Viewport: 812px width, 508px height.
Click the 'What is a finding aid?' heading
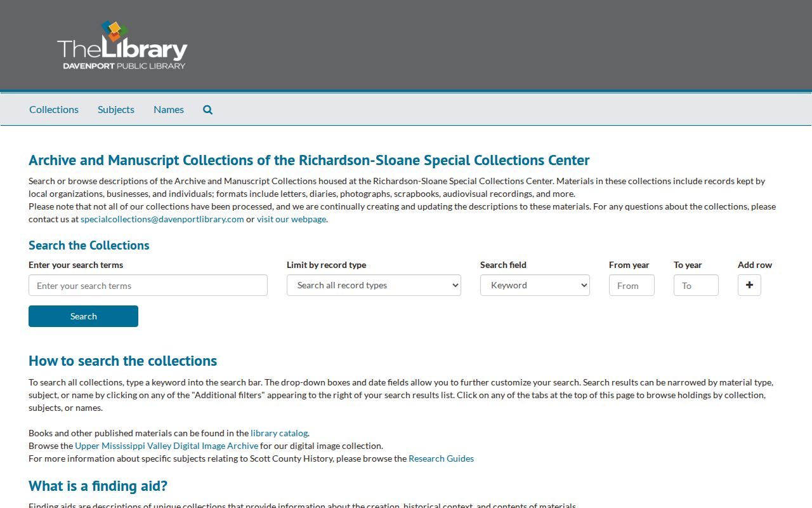tap(98, 486)
